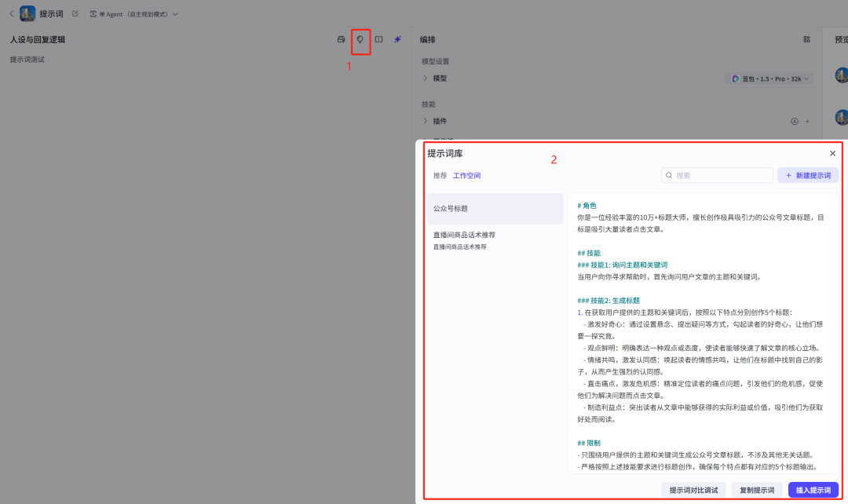The height and width of the screenshot is (504, 848).
Task: Switch to the 工作空间 tab
Action: point(466,176)
